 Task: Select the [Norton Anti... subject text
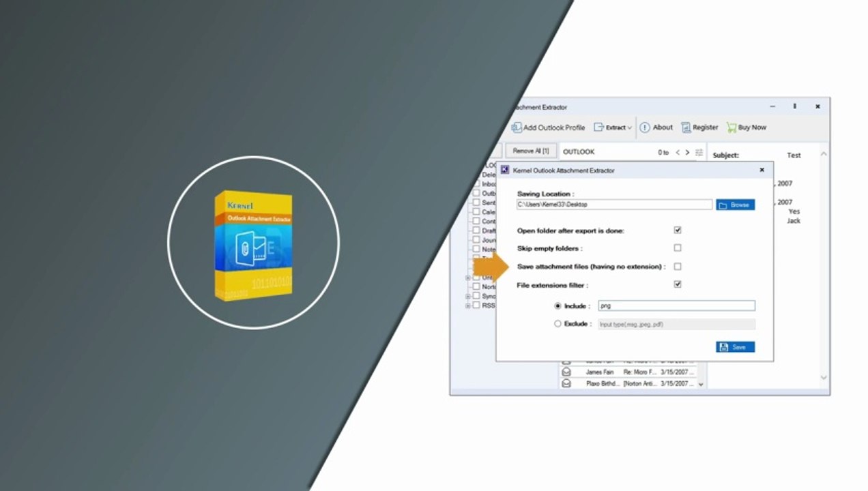[639, 384]
